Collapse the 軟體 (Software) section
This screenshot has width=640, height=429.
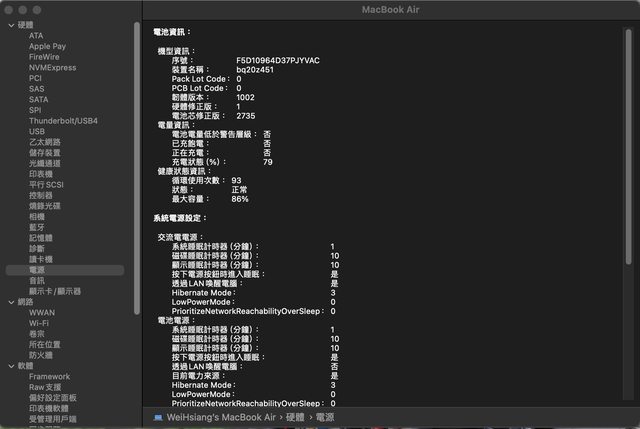pos(10,366)
